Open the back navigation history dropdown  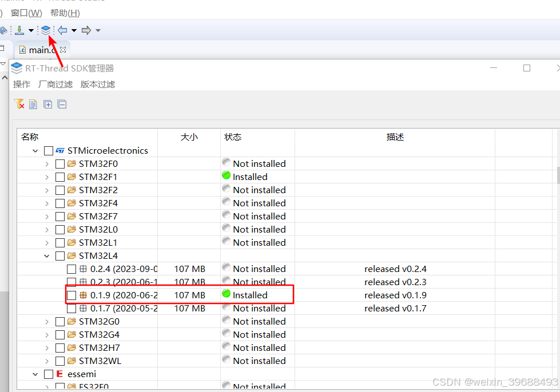click(x=74, y=30)
